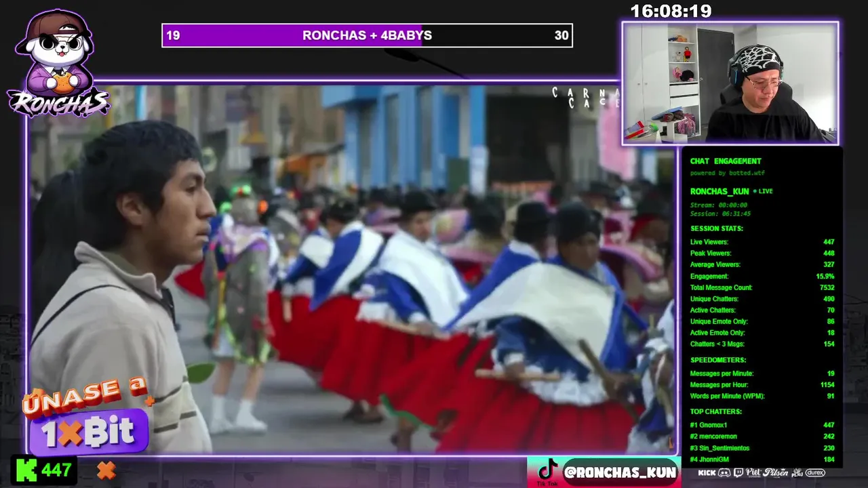
Task: Click the goal target count 30
Action: pos(561,35)
